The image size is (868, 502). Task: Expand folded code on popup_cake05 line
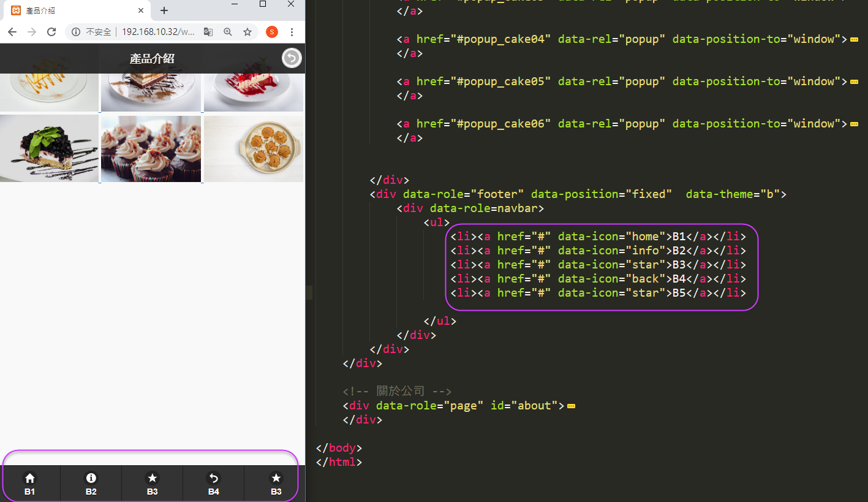(x=853, y=82)
